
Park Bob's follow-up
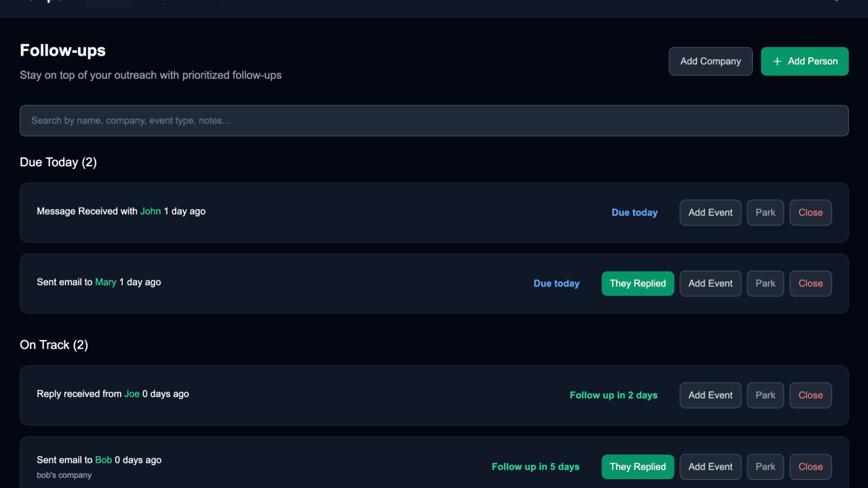765,466
